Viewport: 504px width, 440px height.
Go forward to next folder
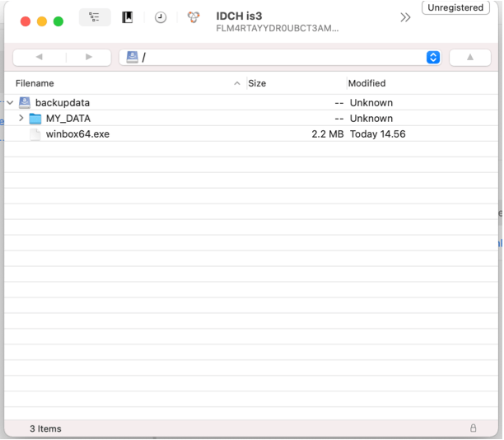tap(89, 57)
